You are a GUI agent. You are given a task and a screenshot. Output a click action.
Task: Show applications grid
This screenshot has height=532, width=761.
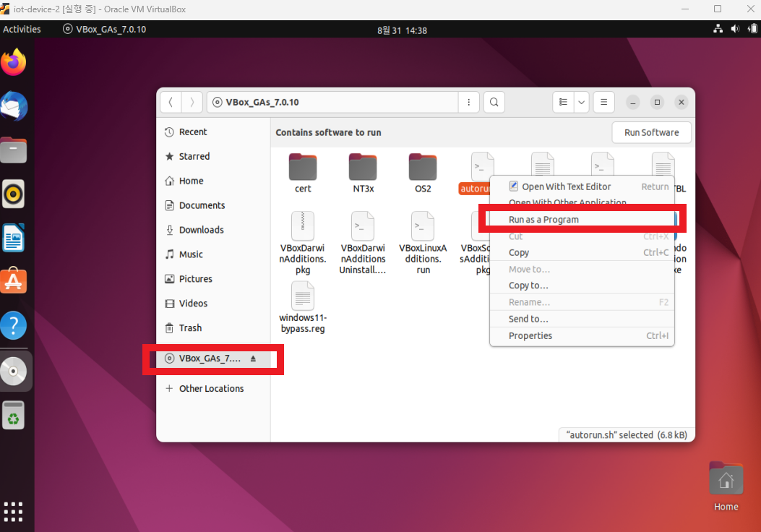[14, 512]
